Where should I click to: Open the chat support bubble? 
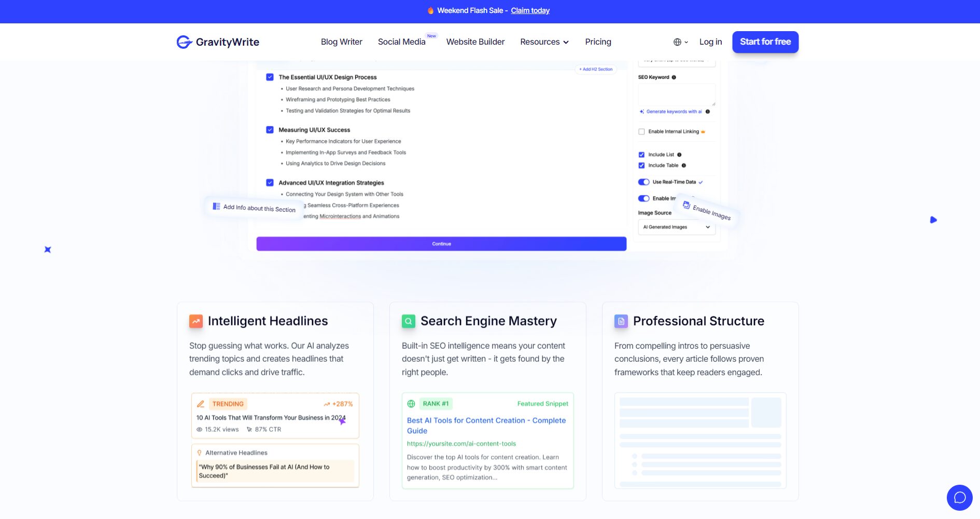(959, 497)
